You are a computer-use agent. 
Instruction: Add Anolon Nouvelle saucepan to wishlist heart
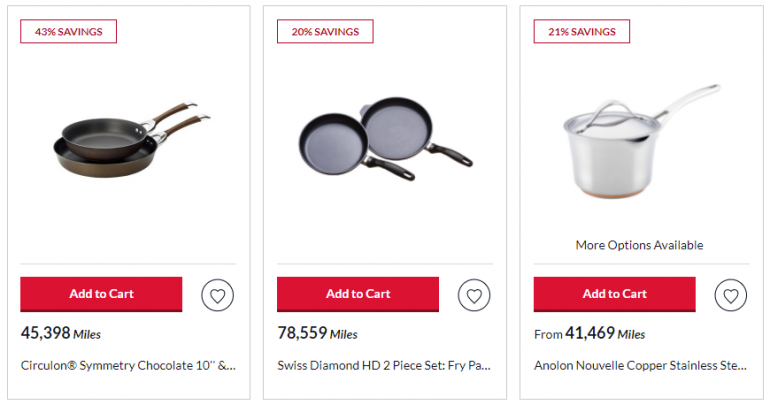point(731,295)
